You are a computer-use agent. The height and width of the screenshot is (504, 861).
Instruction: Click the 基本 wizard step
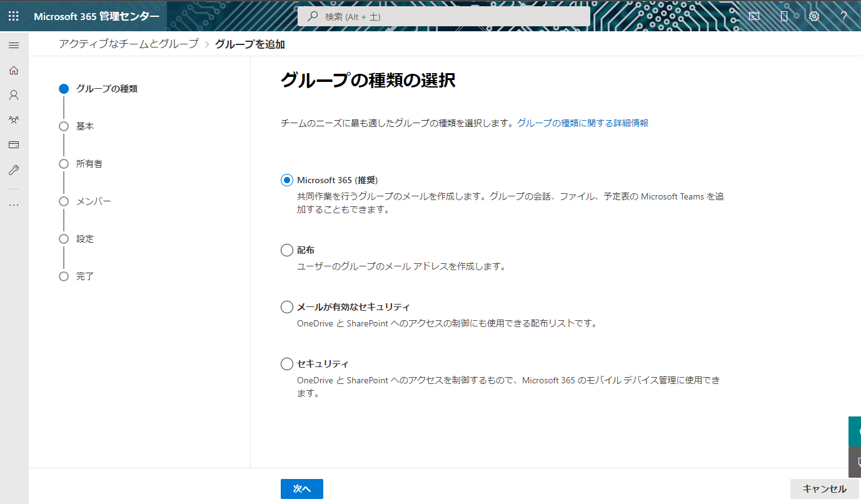[77, 126]
